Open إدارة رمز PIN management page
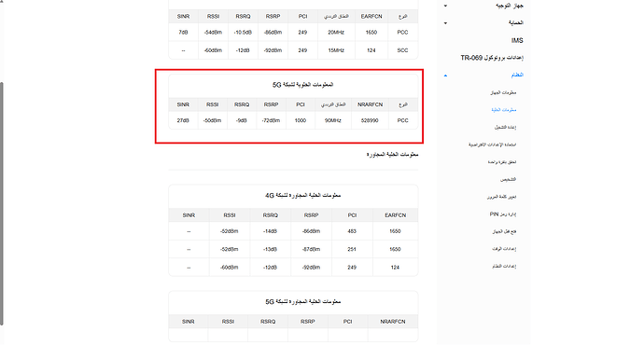The height and width of the screenshot is (345, 644). tap(503, 214)
